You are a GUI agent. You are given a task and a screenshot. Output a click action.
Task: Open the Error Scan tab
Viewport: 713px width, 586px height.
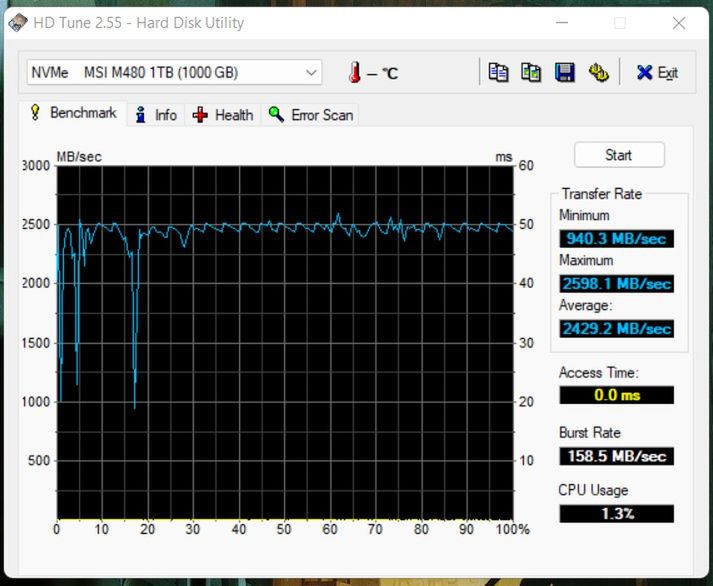[x=311, y=115]
